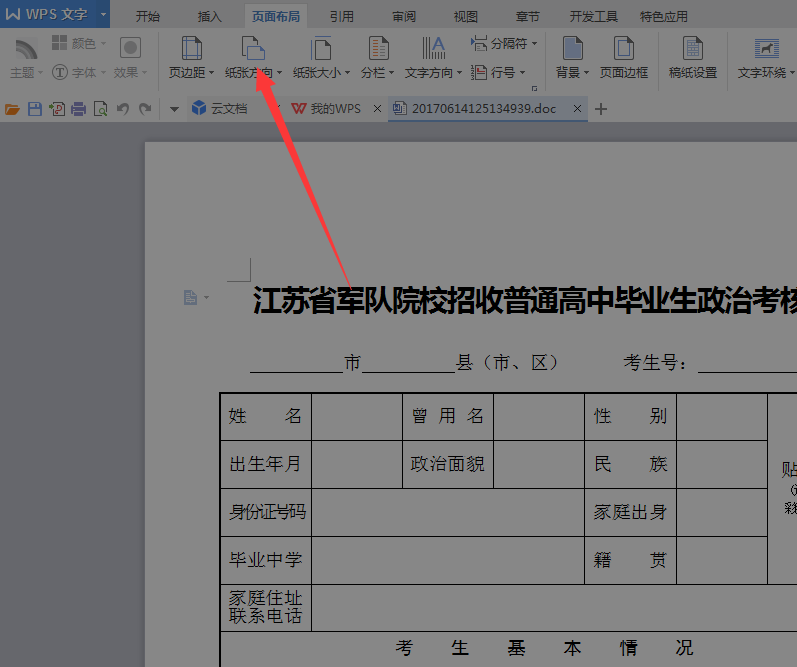Expand the WPS 文字 application menu arrow
This screenshot has height=667, width=797.
coord(103,14)
